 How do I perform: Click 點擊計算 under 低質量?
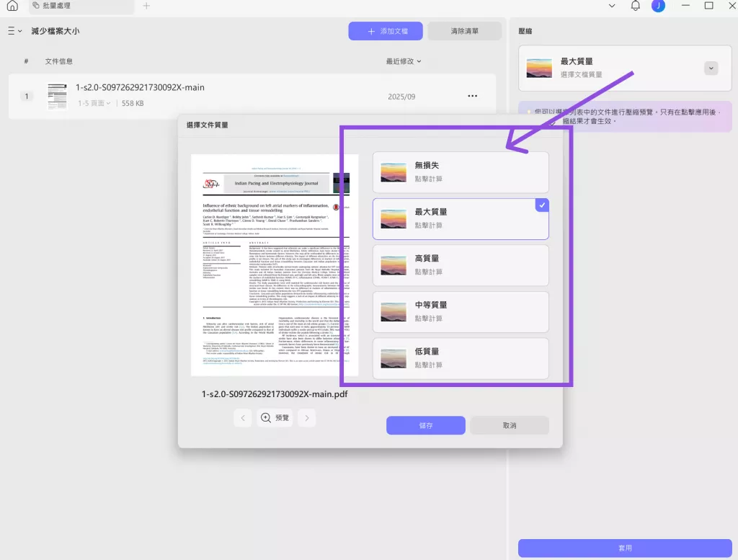428,365
